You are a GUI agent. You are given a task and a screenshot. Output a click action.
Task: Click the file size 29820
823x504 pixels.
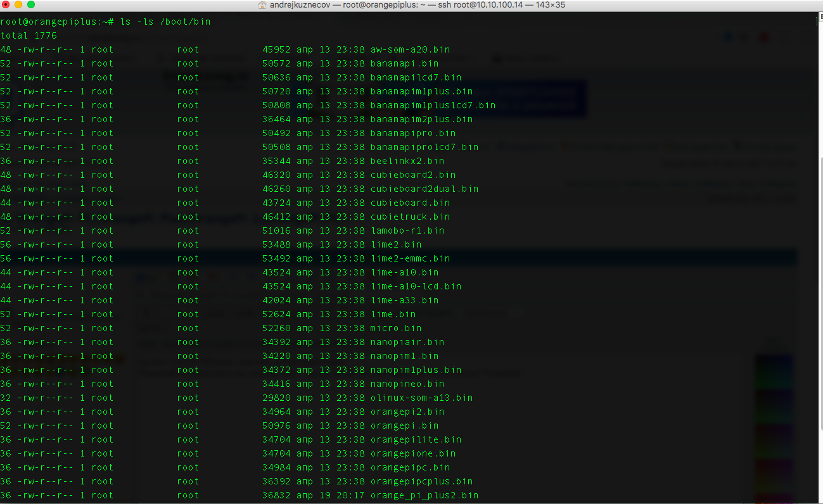point(276,398)
